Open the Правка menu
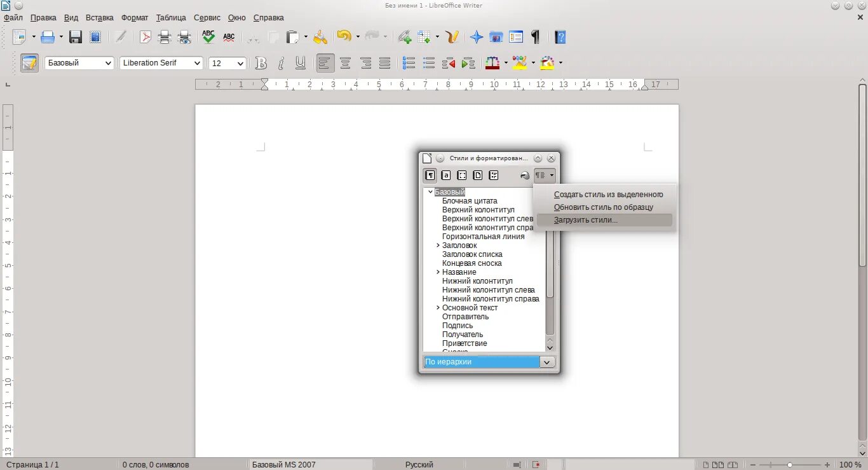Screen dimensions: 868x470 click(x=43, y=18)
